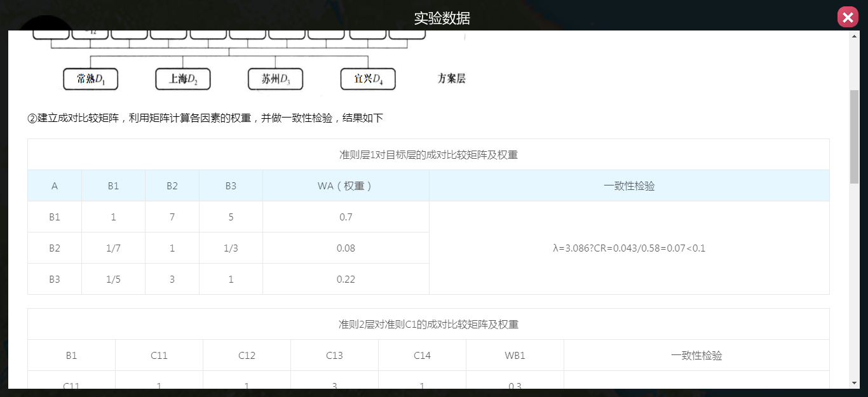Click the λ=3.086 consistency result cell
The image size is (868, 397).
click(629, 248)
